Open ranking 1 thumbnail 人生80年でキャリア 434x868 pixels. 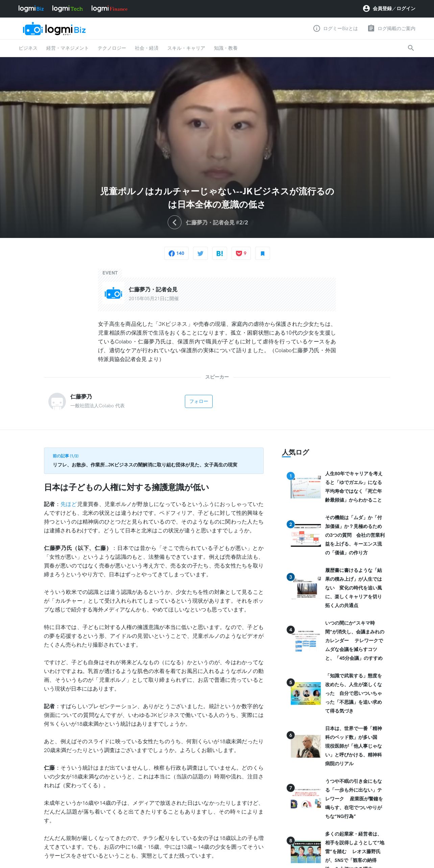(306, 487)
